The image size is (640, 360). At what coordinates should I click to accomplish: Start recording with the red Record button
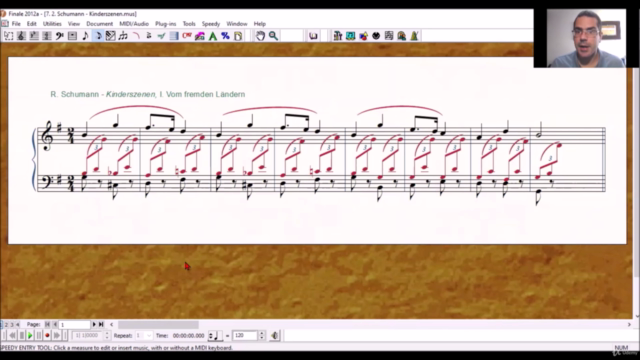[x=47, y=336]
